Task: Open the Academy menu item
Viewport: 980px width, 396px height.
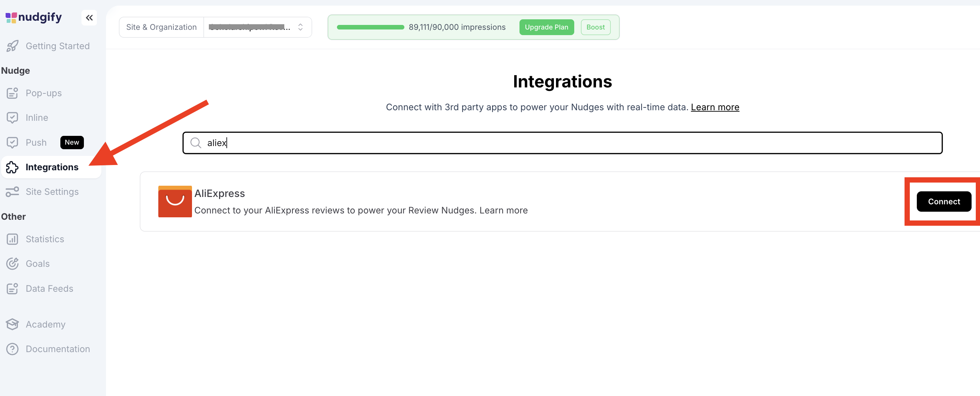Action: (x=45, y=324)
